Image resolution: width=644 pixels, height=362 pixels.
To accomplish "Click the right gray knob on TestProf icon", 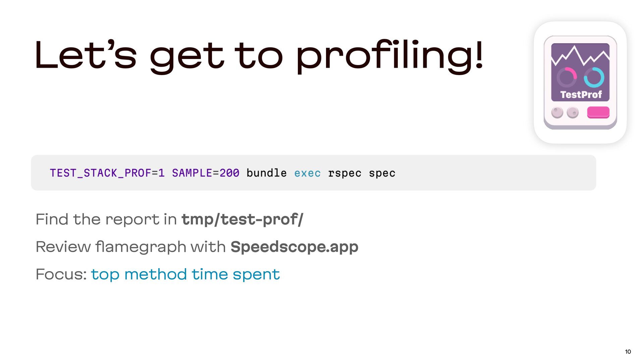I will click(x=573, y=113).
